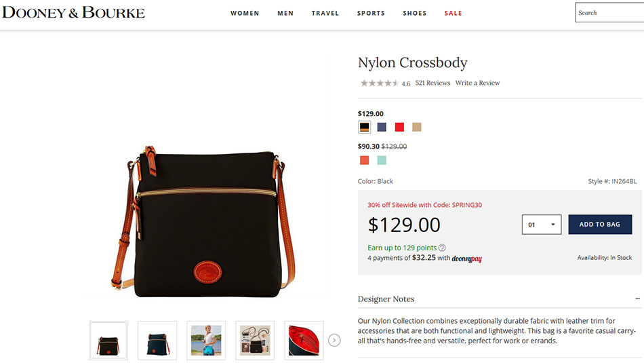Select the mint sale color swatch
Viewport: 644px width, 363px height.
382,160
